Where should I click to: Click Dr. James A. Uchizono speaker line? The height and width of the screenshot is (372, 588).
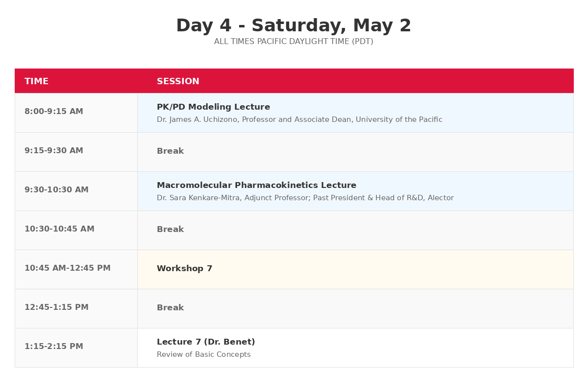pyautogui.click(x=299, y=120)
